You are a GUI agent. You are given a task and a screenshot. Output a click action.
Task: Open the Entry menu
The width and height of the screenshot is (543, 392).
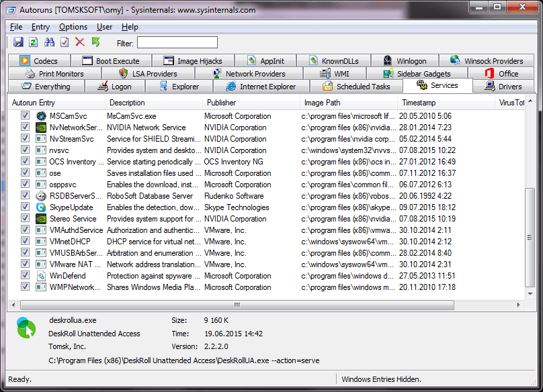[40, 27]
